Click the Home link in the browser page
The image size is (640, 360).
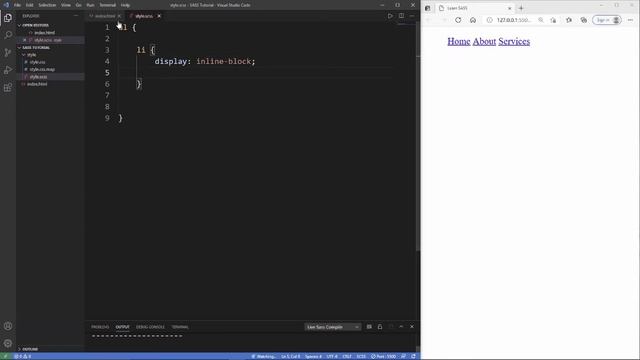tap(459, 42)
